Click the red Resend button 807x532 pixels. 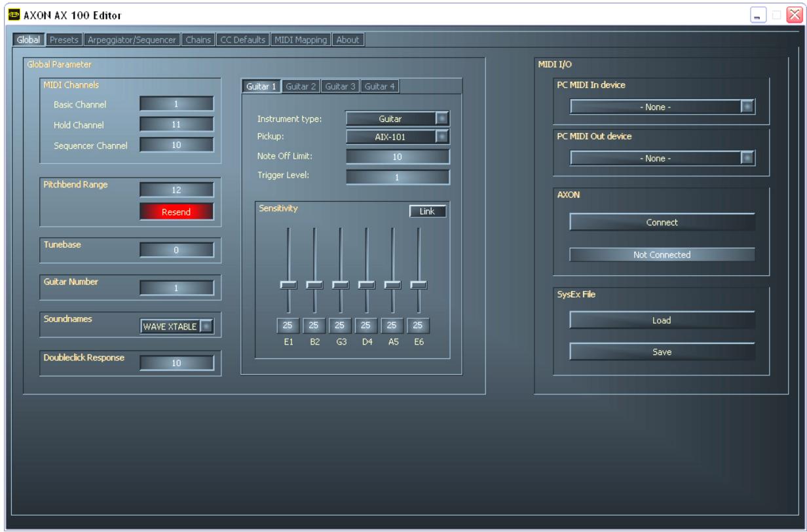[x=177, y=212]
